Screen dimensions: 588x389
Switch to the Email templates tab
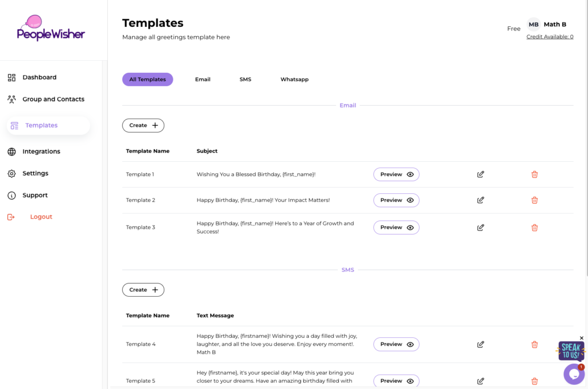click(x=203, y=80)
